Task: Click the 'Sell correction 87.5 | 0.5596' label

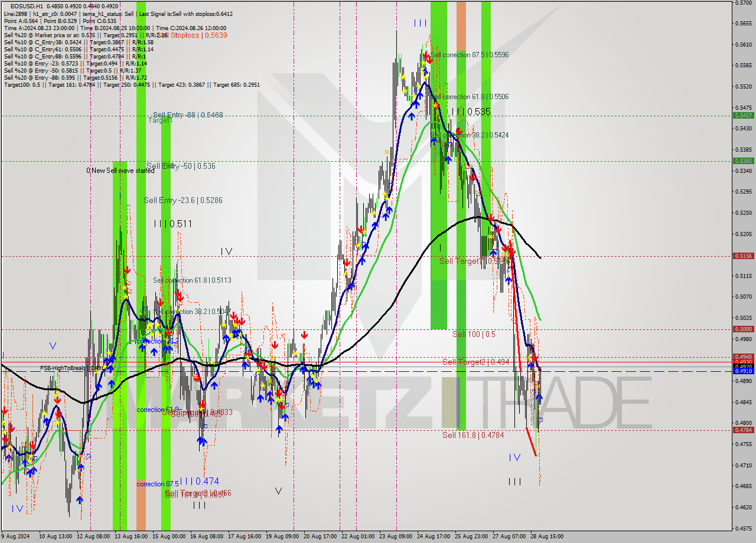Action: pyautogui.click(x=470, y=55)
